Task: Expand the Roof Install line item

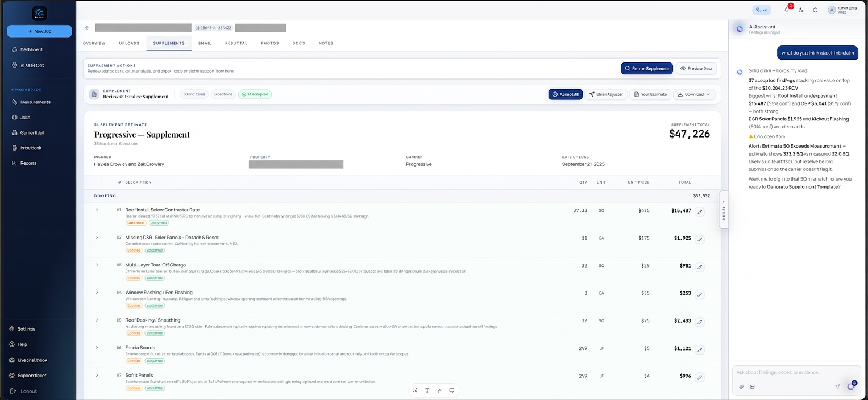Action: tap(97, 210)
